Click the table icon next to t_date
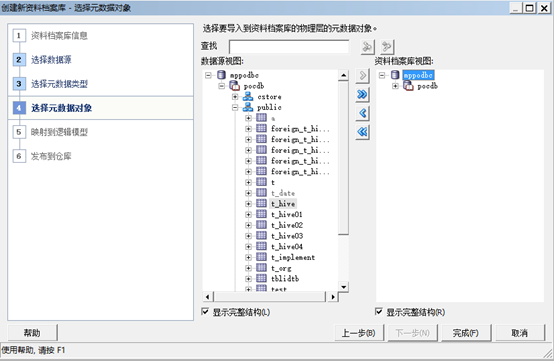The height and width of the screenshot is (361, 554). pyautogui.click(x=261, y=193)
